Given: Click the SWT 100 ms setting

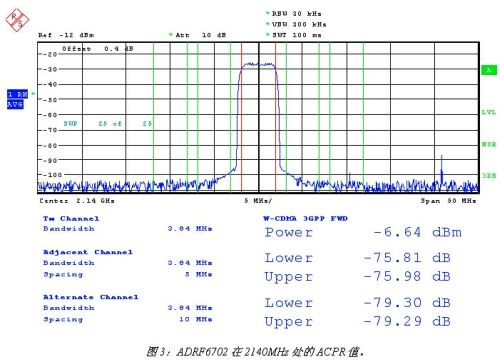Looking at the screenshot, I should click(x=297, y=35).
